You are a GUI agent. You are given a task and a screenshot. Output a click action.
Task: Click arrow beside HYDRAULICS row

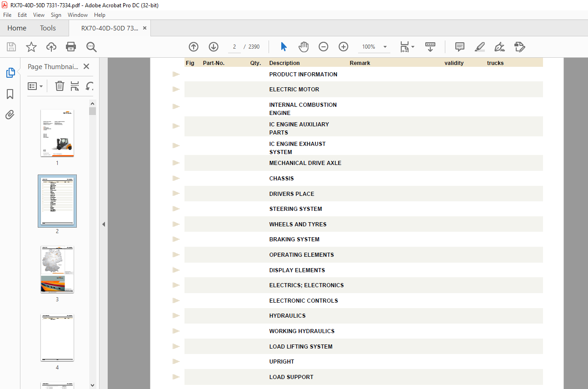(176, 316)
